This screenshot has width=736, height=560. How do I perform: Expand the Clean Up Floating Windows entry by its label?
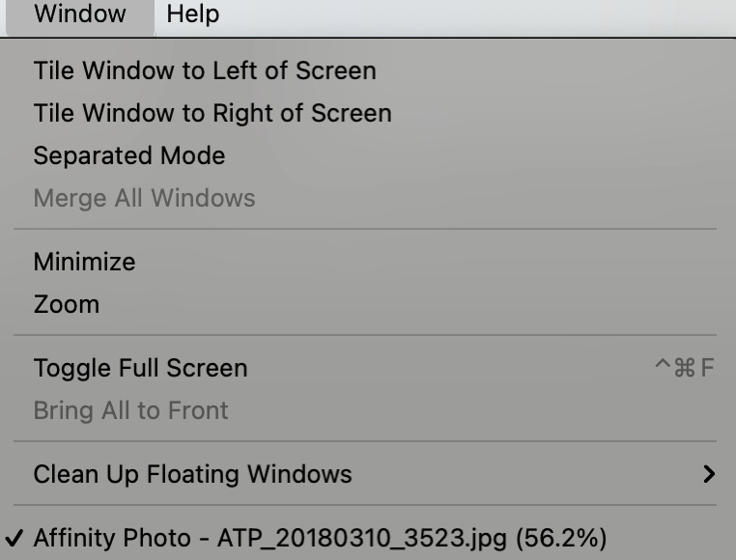tap(192, 474)
